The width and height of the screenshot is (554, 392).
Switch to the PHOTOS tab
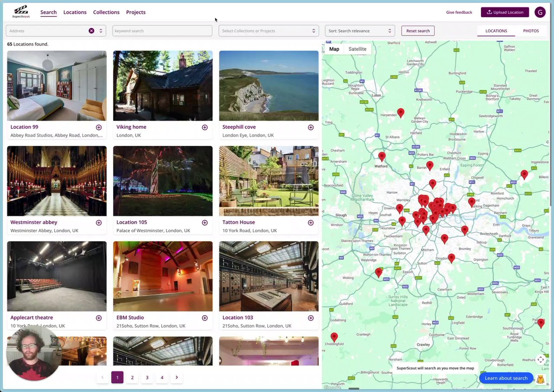[531, 31]
